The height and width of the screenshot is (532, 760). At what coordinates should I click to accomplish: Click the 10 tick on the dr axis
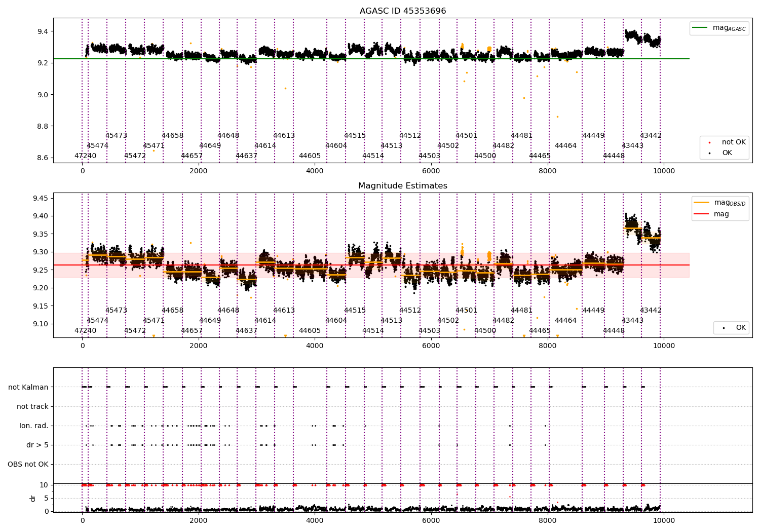(44, 485)
